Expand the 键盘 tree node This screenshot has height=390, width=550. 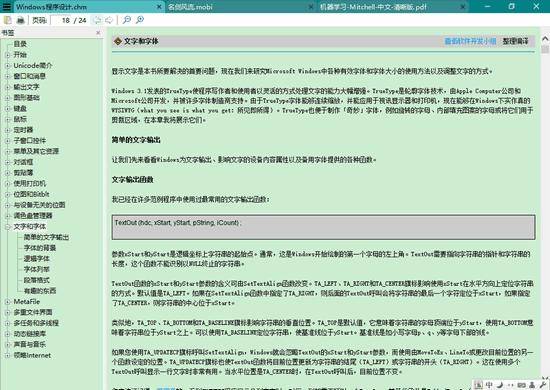7,109
